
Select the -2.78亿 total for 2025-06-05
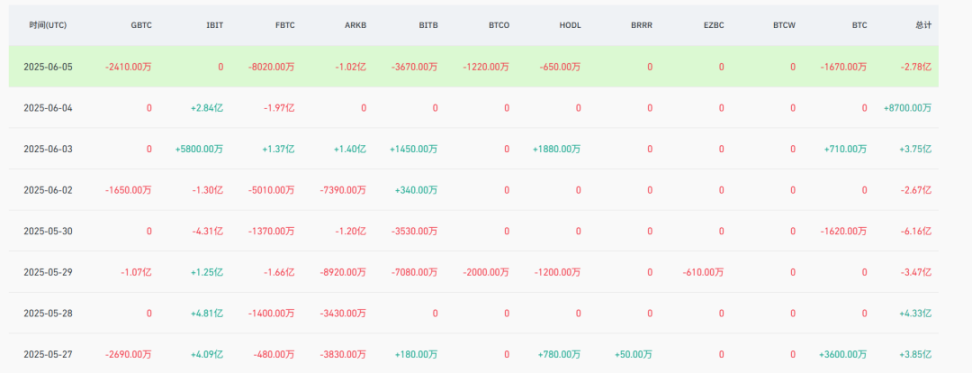click(916, 66)
